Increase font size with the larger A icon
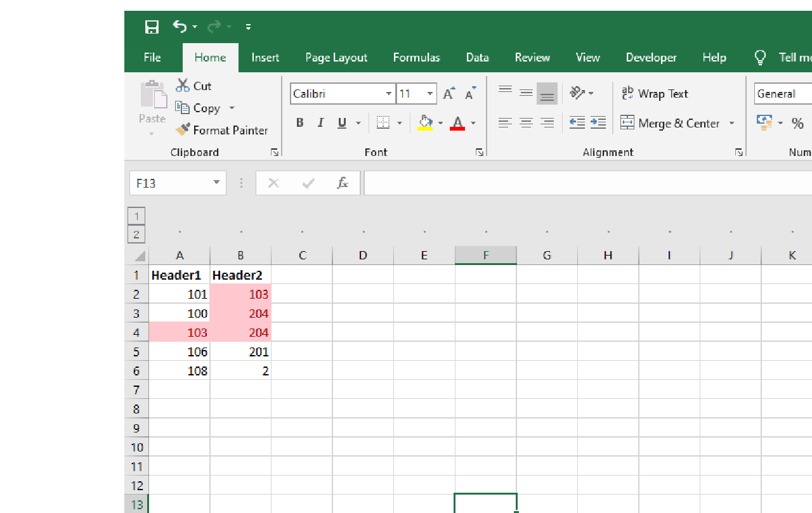The image size is (812, 513). click(449, 94)
